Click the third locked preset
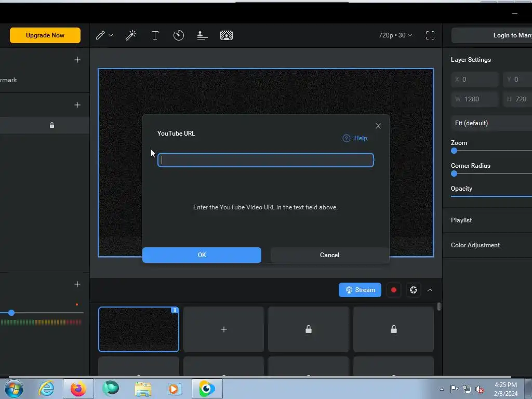Viewport: 532px width, 399px height. (309, 329)
